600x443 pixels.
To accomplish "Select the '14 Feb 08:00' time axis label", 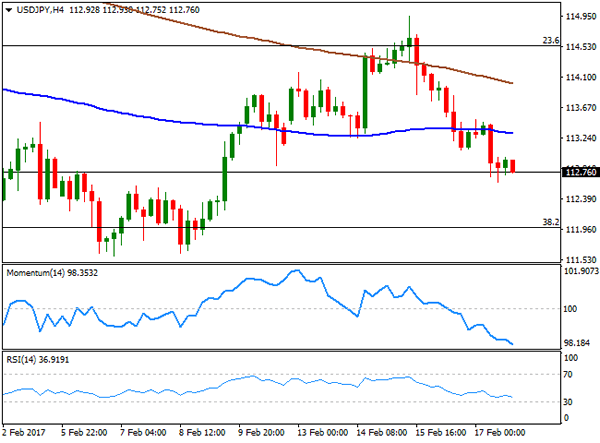I will pos(382,433).
